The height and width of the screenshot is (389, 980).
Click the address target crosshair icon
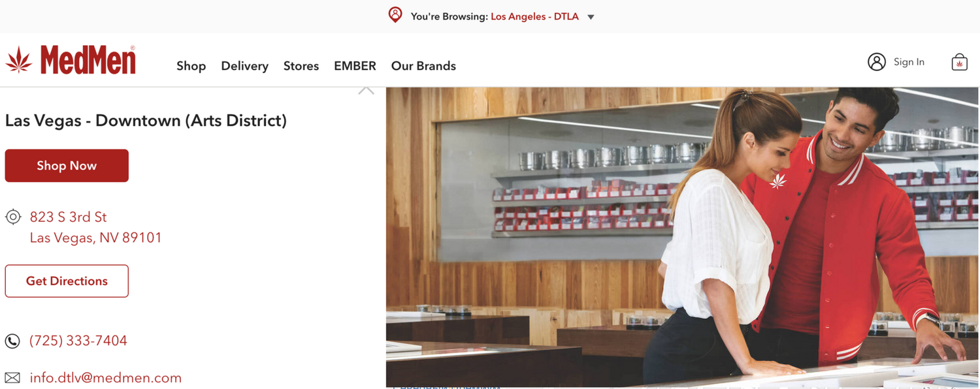pyautogui.click(x=13, y=217)
